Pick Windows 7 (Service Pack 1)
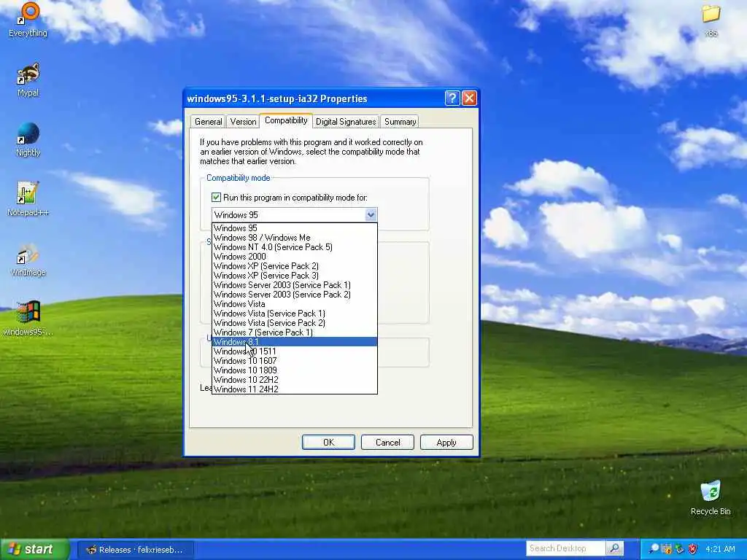The height and width of the screenshot is (560, 747). 295,332
